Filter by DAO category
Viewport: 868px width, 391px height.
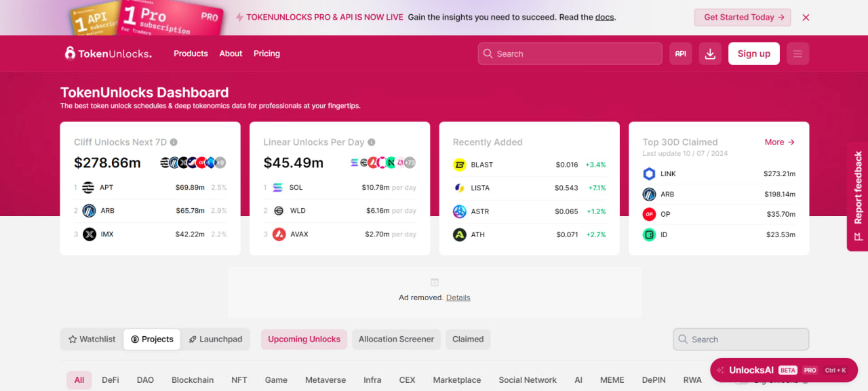(145, 380)
